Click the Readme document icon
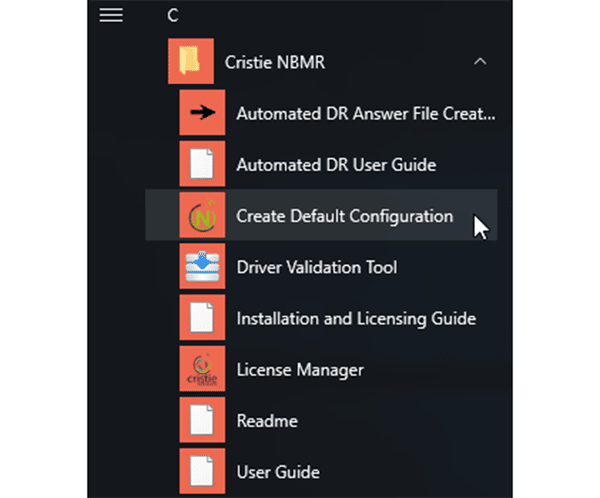The height and width of the screenshot is (498, 600). [x=202, y=420]
